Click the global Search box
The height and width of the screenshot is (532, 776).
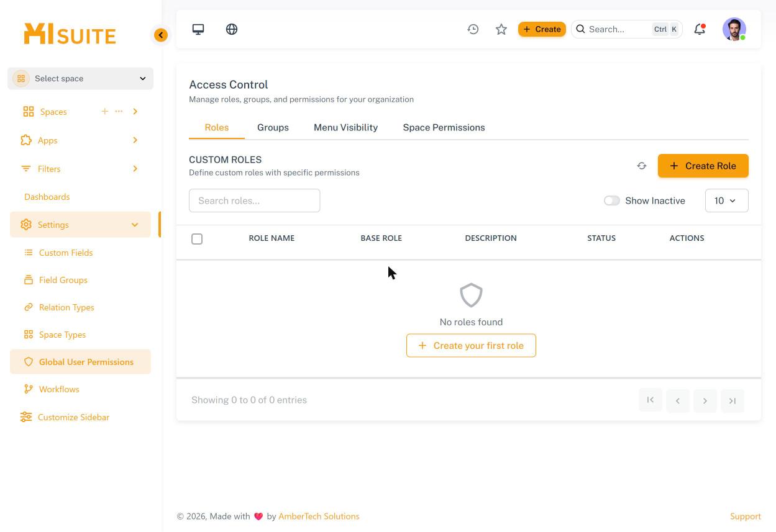(626, 29)
